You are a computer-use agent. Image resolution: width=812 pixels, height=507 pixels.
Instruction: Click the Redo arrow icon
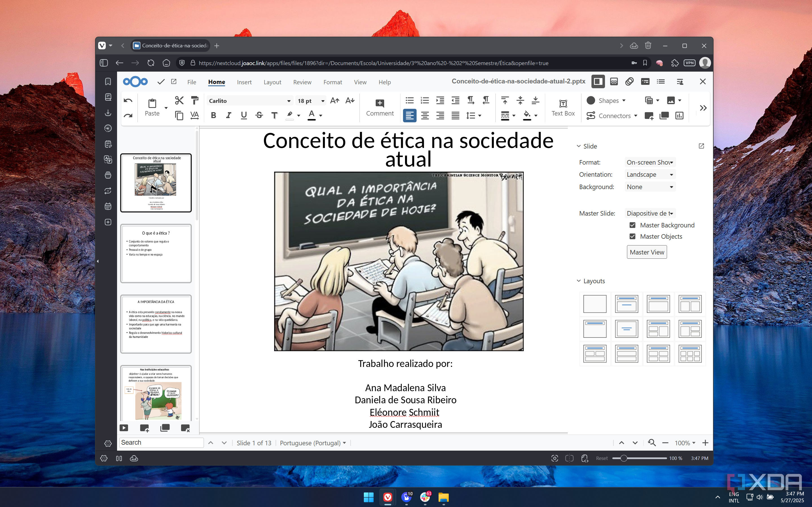click(x=128, y=116)
